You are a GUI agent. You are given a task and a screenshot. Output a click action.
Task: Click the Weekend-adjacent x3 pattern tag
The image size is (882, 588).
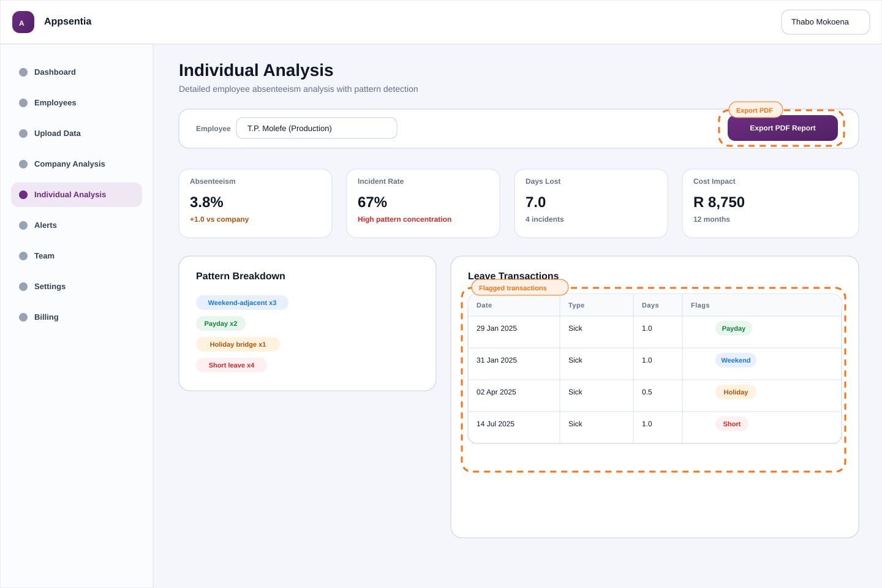pos(242,303)
